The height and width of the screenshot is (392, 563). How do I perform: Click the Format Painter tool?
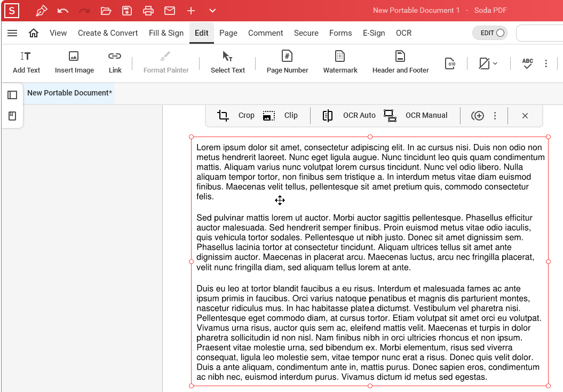[x=166, y=62]
